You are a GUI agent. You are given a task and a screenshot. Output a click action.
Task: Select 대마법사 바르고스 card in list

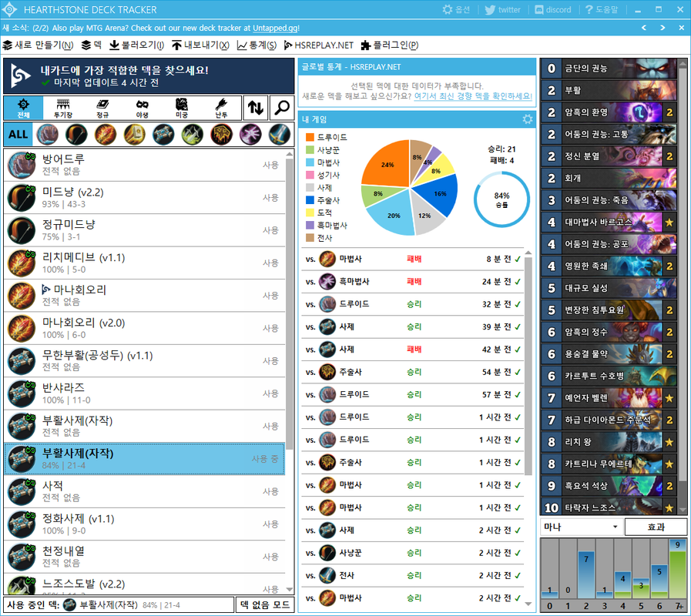[608, 222]
